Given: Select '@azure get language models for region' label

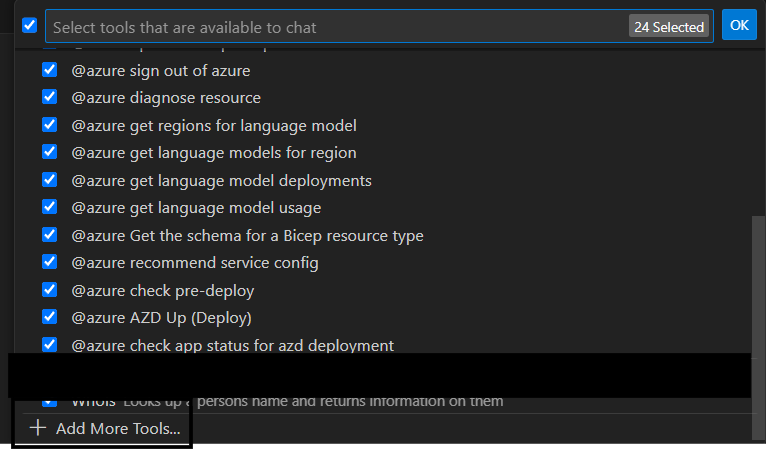Looking at the screenshot, I should click(x=214, y=153).
